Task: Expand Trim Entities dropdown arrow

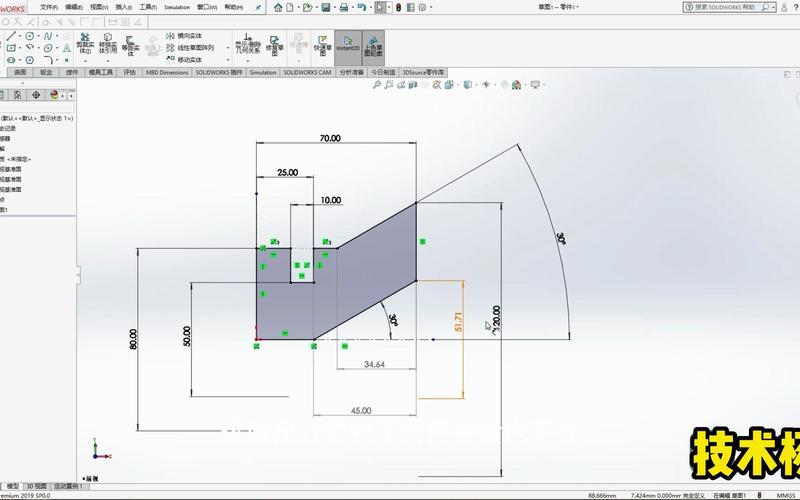Action: pyautogui.click(x=85, y=61)
